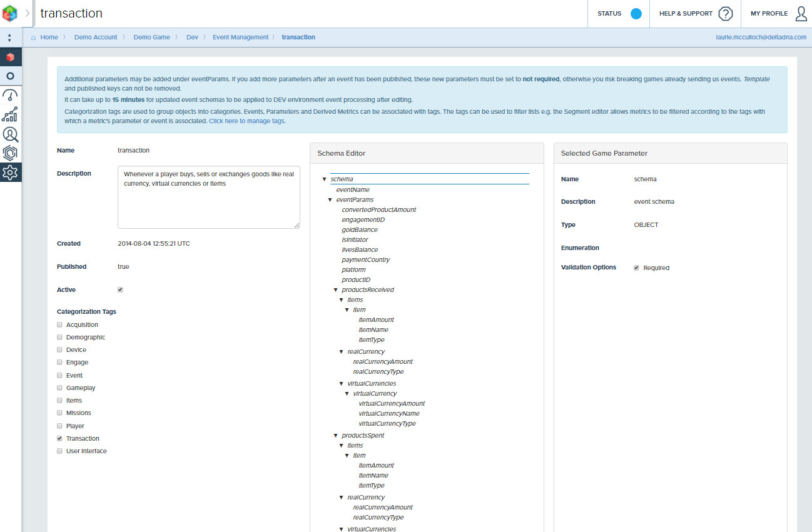Collapse the eventParams node arrow
812x532 pixels.
(330, 200)
